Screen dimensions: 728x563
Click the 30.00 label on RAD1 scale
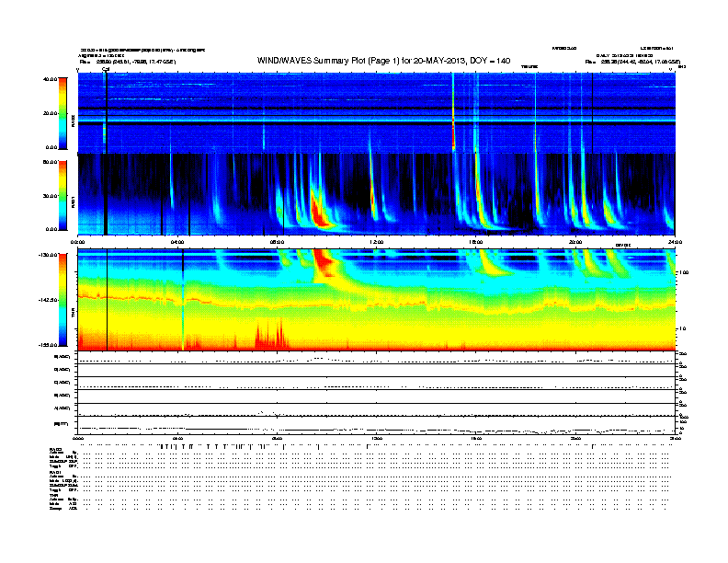[50, 196]
